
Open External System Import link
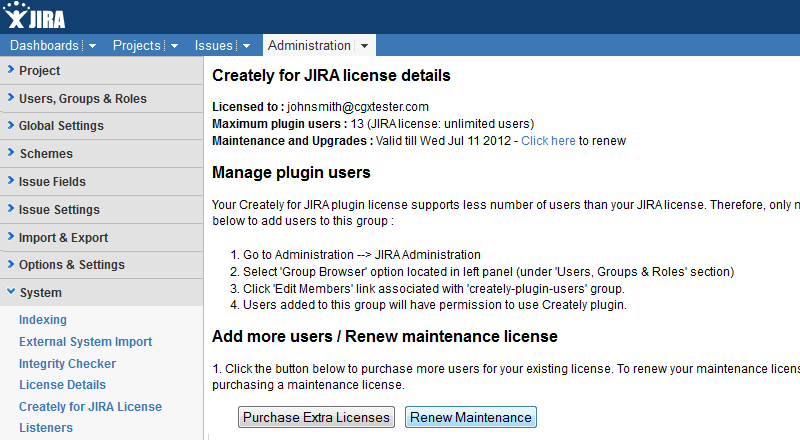click(x=86, y=342)
